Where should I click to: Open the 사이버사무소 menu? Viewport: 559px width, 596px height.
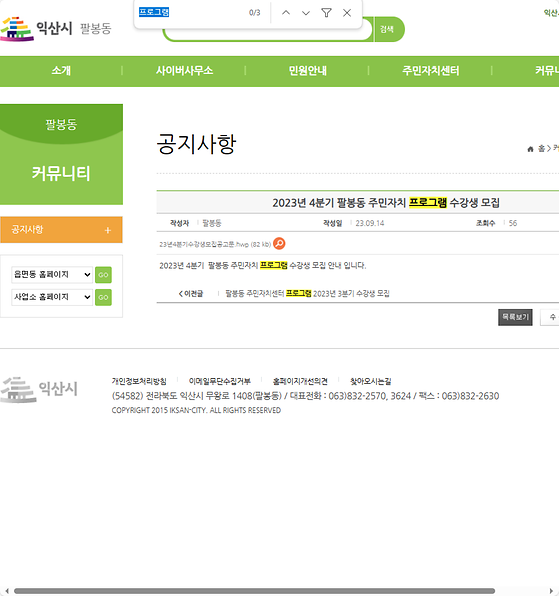(184, 71)
